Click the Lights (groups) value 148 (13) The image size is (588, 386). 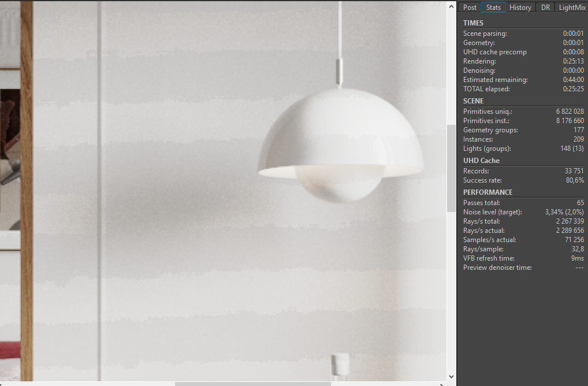(x=572, y=149)
